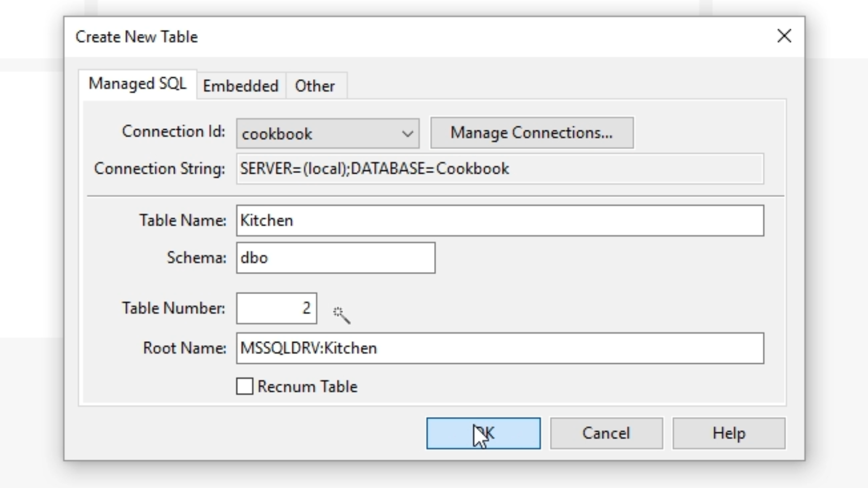Switch to the Managed SQL tab
Viewport: 868px width, 488px height.
tap(137, 84)
